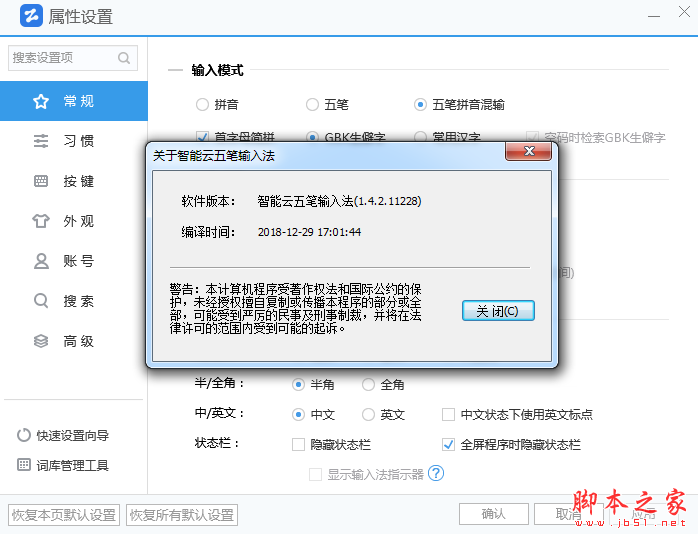Click the keyboard icon beside 按键
698x534 pixels.
(41, 181)
